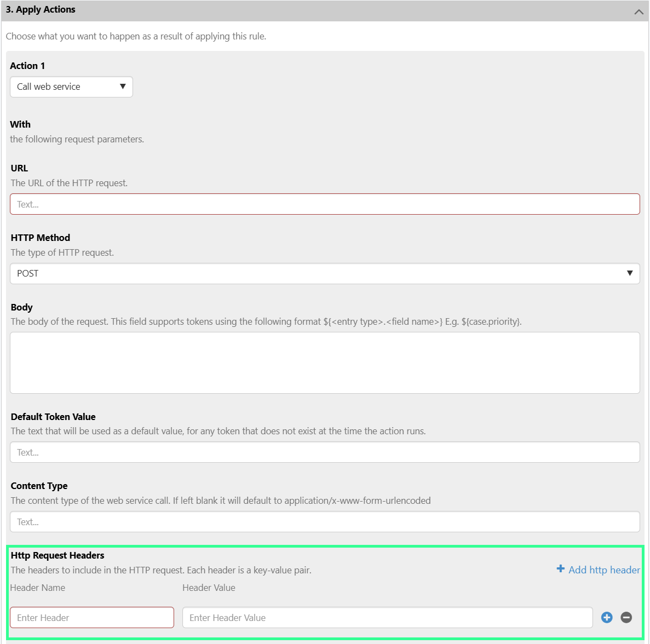Click the Http Request Headers section title

coord(57,555)
